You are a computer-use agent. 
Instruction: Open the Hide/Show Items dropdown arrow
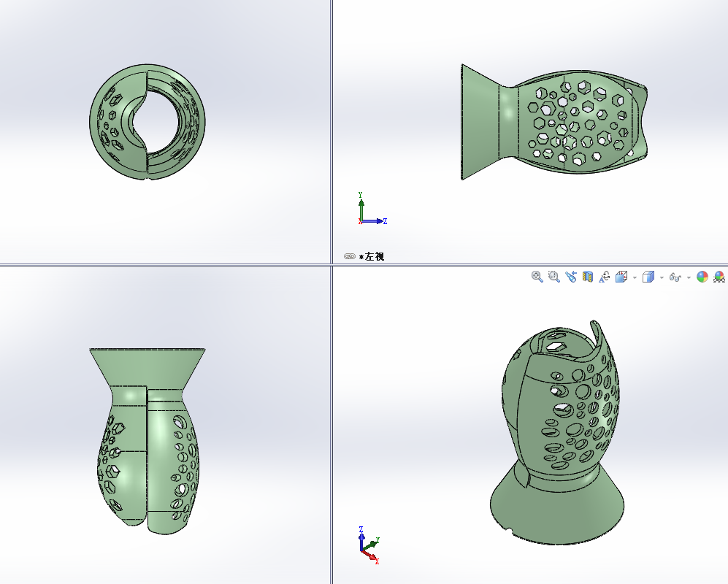pos(689,277)
